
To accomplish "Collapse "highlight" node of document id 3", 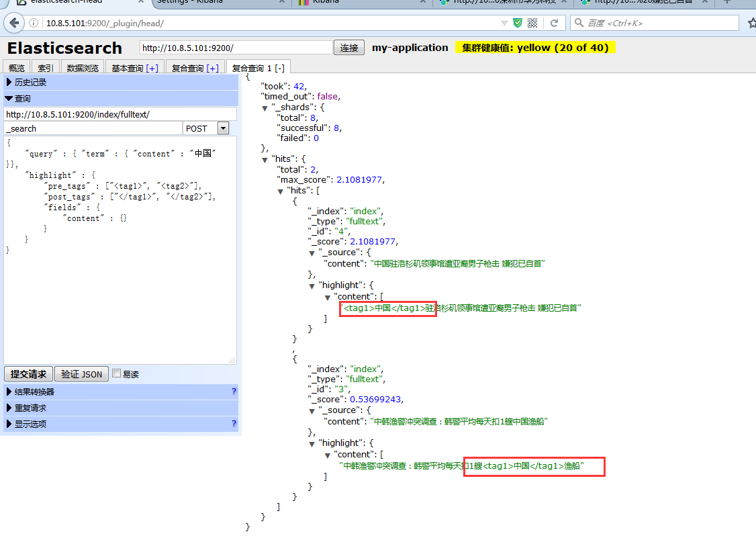I will click(312, 444).
